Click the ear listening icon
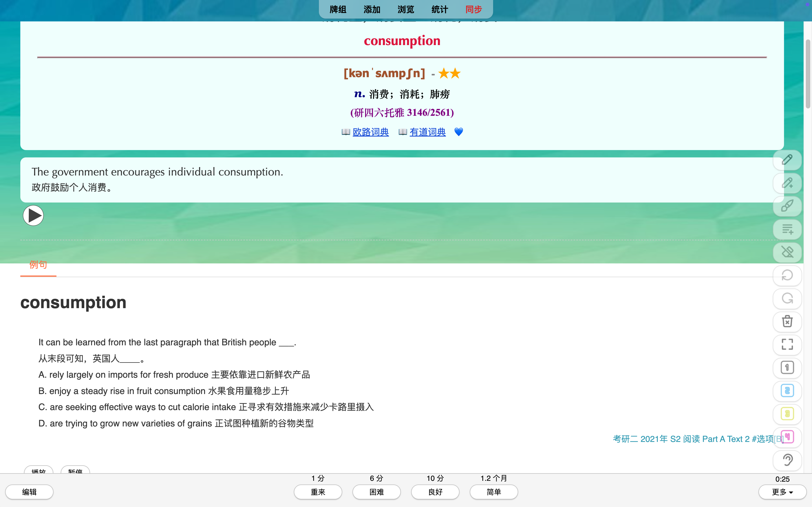The width and height of the screenshot is (812, 507). coord(787,460)
